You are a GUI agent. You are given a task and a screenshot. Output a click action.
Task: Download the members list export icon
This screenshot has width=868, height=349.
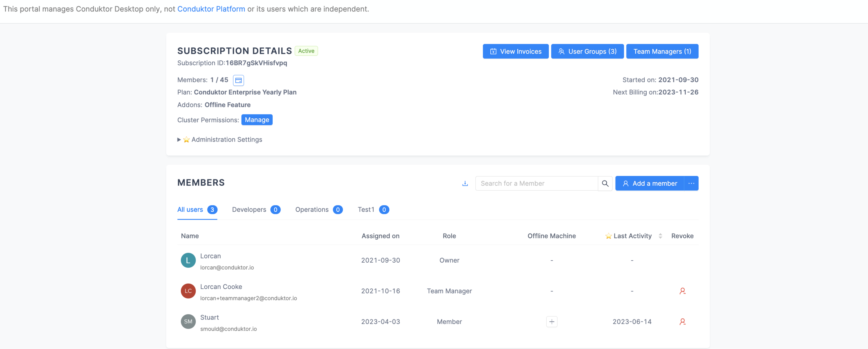coord(465,183)
